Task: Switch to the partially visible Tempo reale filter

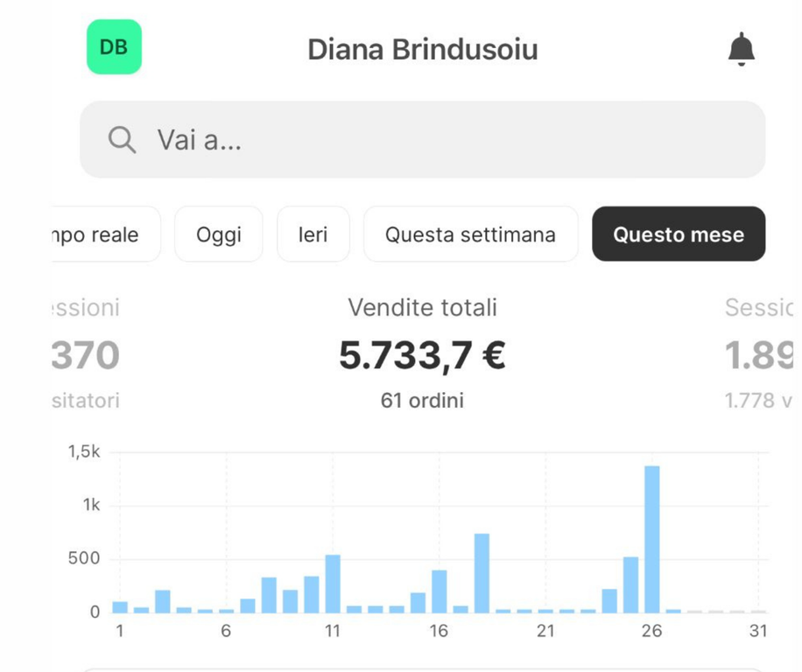Action: click(105, 234)
